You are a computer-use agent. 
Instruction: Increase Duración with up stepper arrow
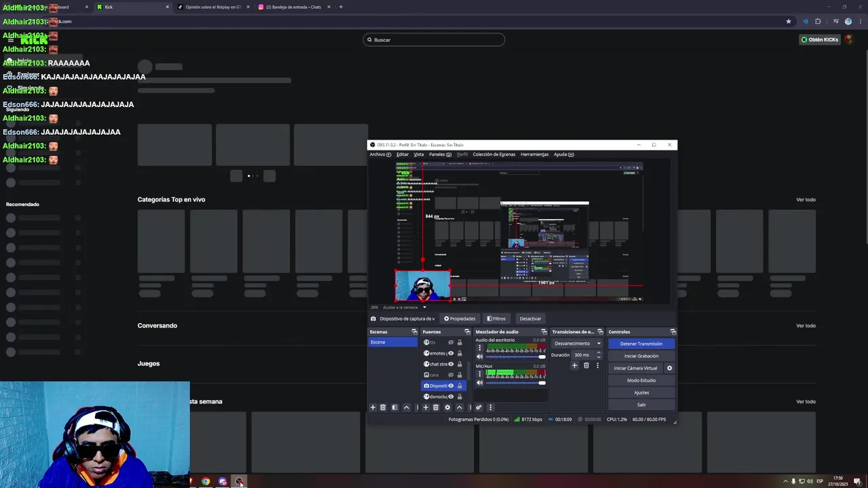[x=598, y=352]
